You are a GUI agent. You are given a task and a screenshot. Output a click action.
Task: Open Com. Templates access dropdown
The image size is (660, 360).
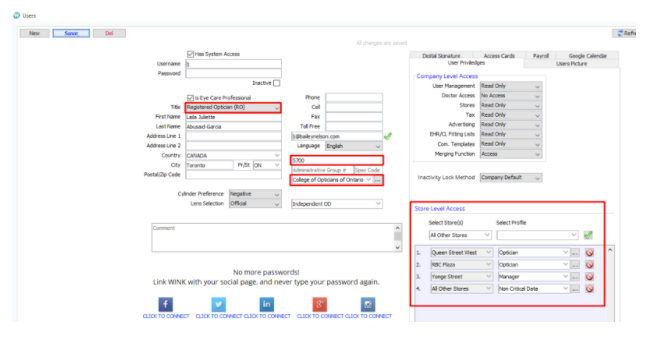click(511, 144)
